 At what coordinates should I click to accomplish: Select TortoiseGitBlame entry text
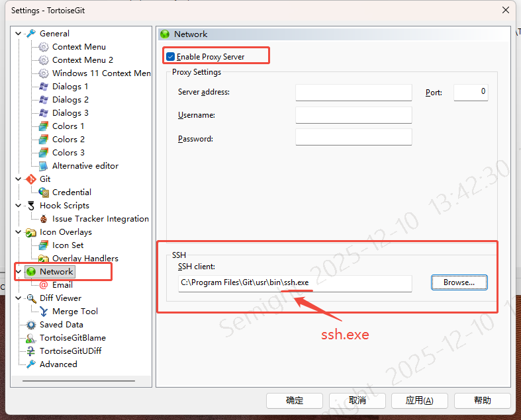73,338
